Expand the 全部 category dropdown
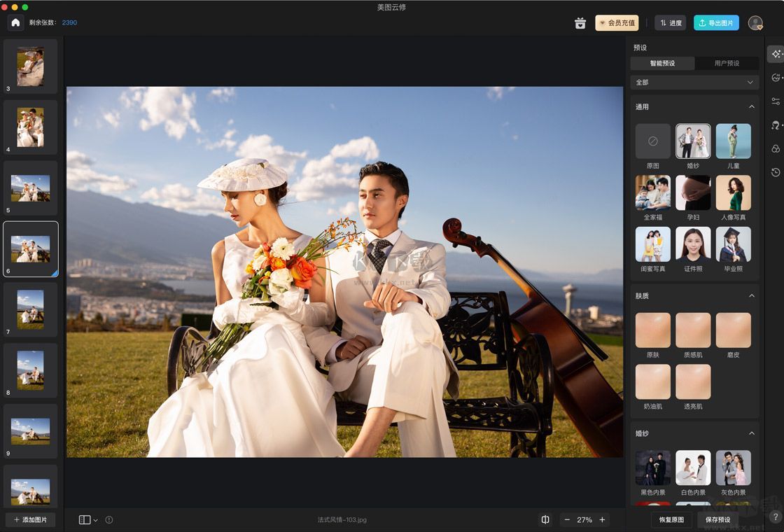Screen dimensions: 784x532 pos(694,83)
